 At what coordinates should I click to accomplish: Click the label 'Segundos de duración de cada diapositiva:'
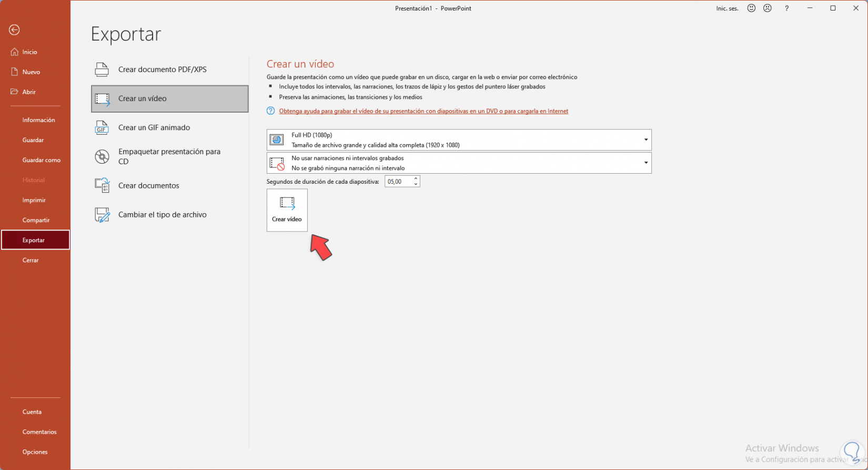pos(323,182)
